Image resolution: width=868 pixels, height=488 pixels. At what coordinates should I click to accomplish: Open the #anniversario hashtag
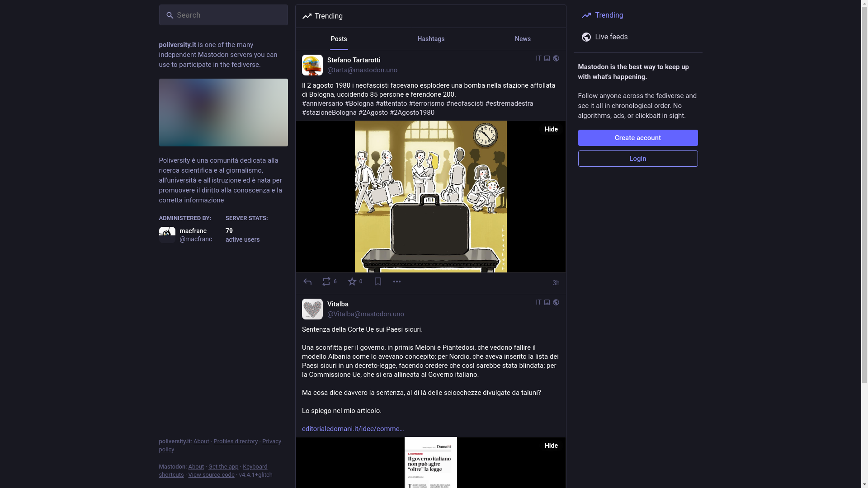[x=322, y=103]
